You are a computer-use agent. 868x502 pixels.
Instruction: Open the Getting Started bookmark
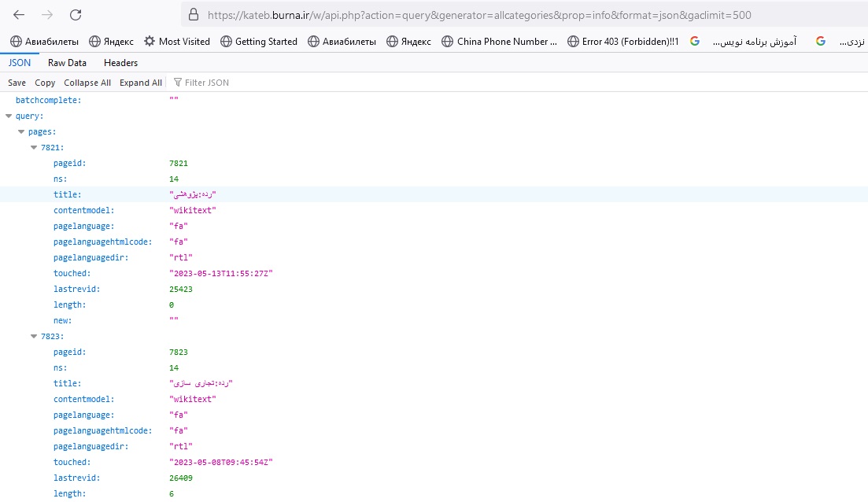pos(258,42)
